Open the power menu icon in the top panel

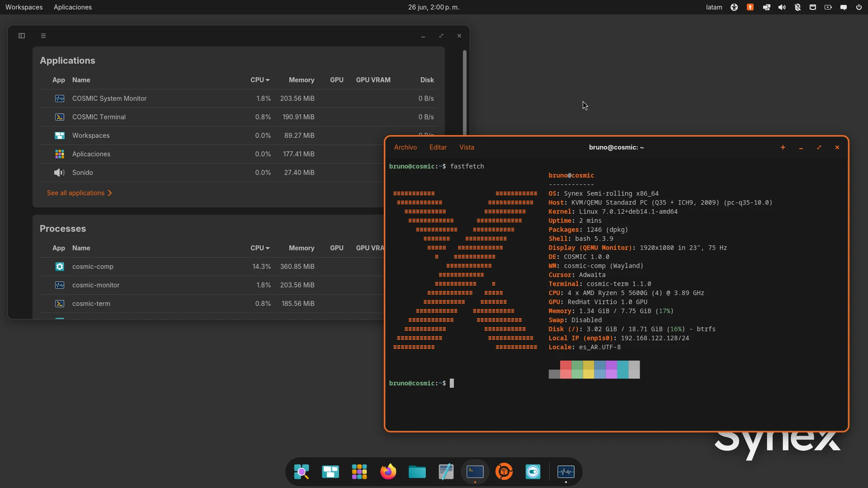(859, 7)
